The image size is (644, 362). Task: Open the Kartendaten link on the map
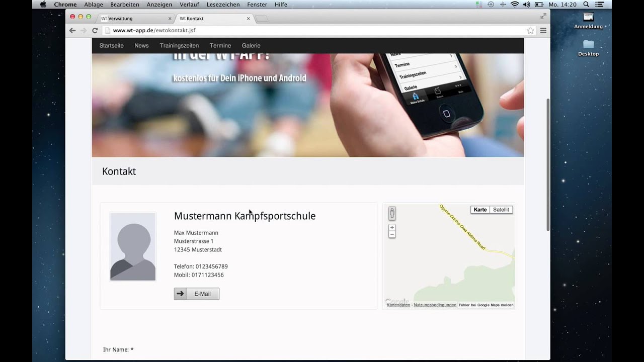click(x=398, y=305)
